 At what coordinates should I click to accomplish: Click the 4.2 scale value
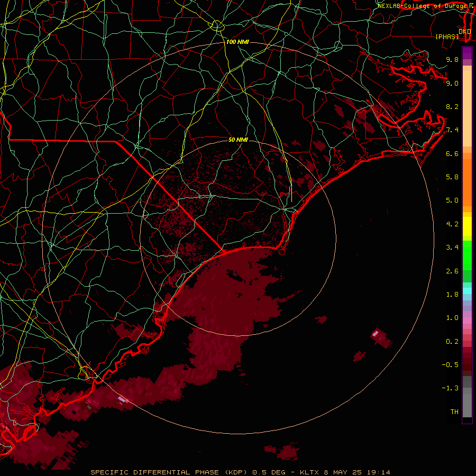tap(452, 224)
